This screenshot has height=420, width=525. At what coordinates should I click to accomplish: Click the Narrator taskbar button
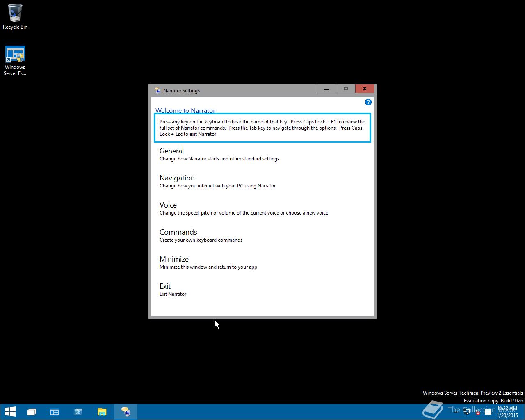126,412
